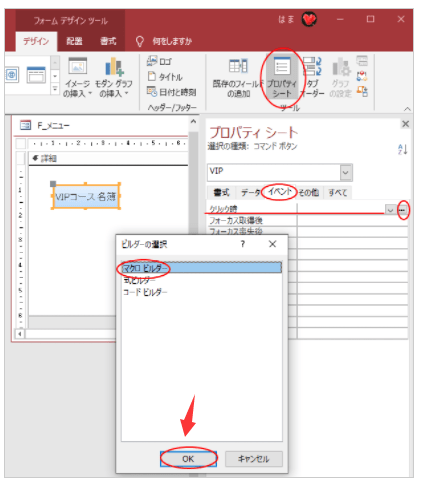Insert a modern chart (モダングラフの挿入)

pos(114,77)
